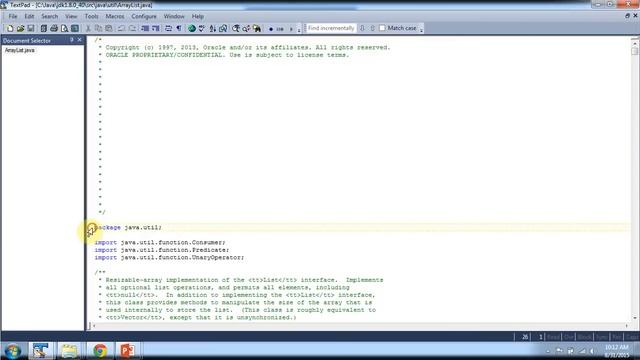
Task: Undo the last edit with the Undo icon
Action: (122, 29)
